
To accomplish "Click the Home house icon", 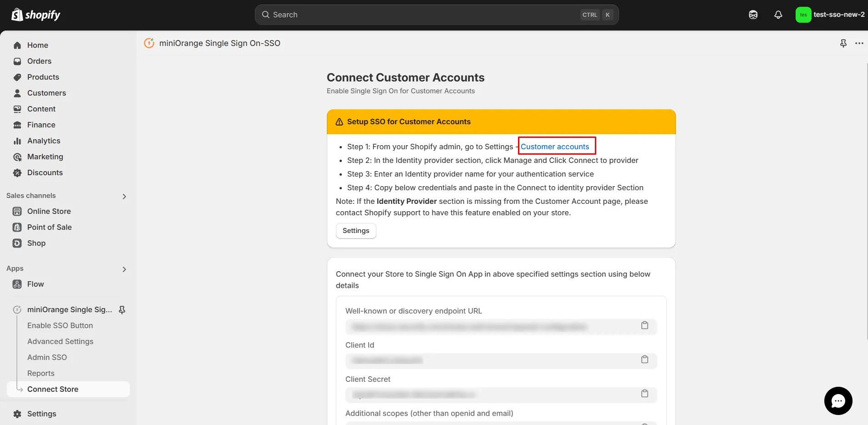I will click(17, 45).
